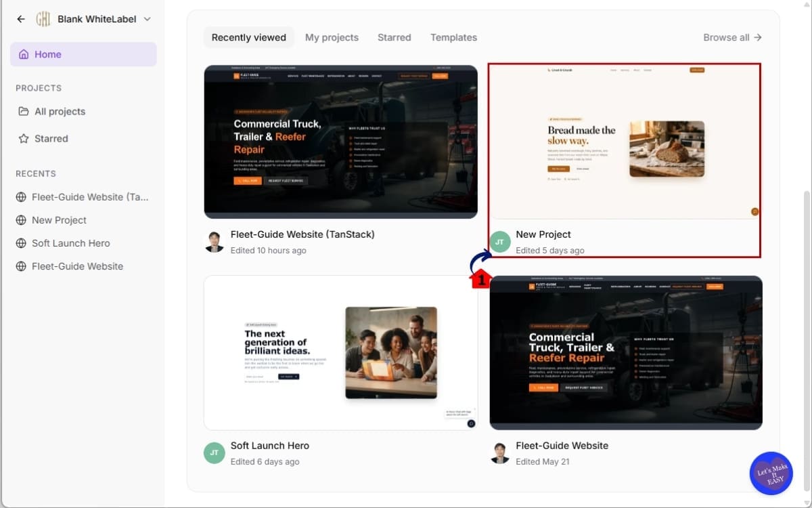812x508 pixels.
Task: Click the Fleet-Guide Website card title
Action: (x=562, y=446)
